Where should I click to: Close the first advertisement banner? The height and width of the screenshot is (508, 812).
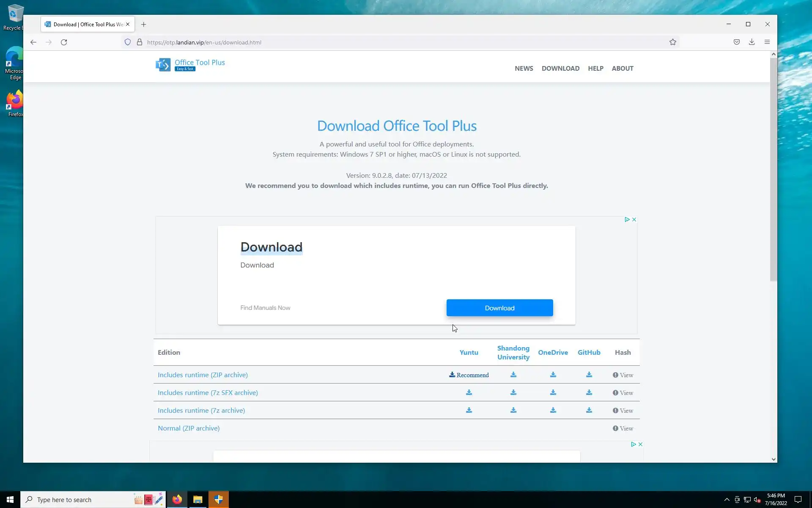coord(634,219)
